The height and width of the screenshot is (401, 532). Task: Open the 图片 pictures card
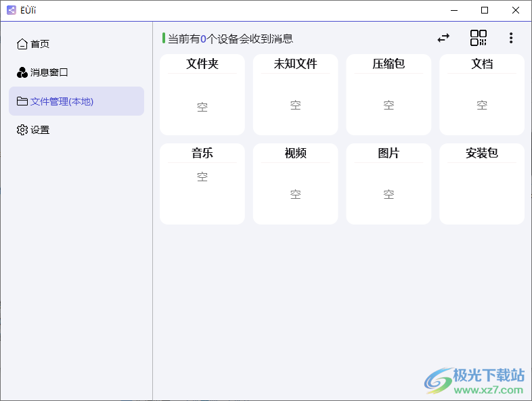pos(389,184)
